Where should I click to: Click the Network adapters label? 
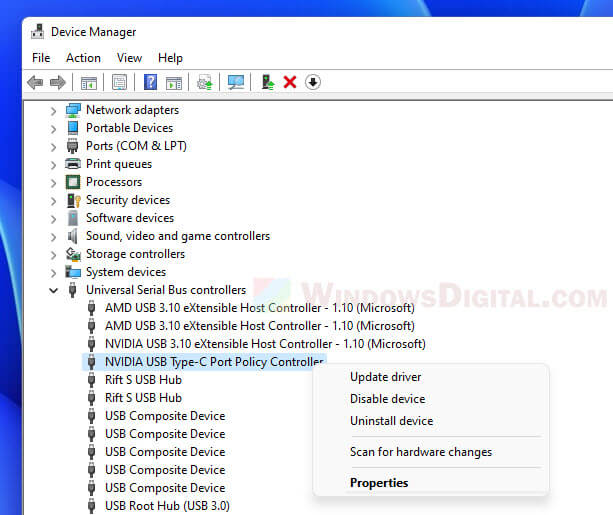point(132,110)
